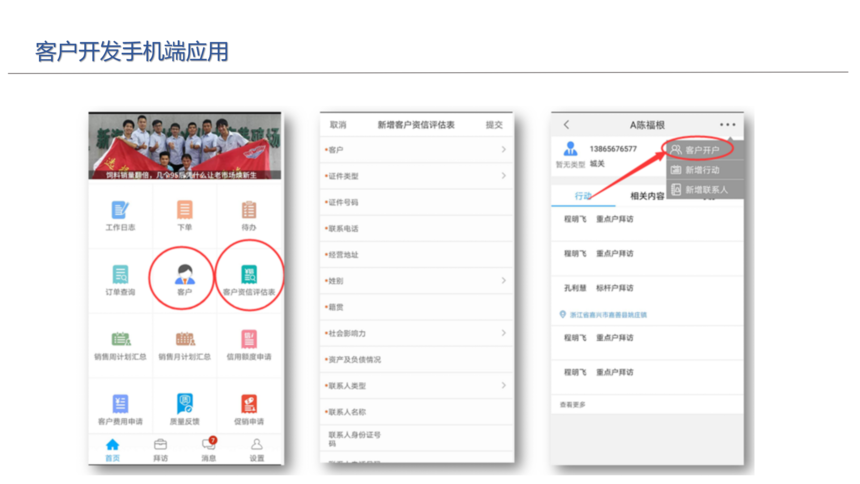Switch to the 拜访 visit tab
Image resolution: width=860 pixels, height=484 pixels.
point(161,450)
